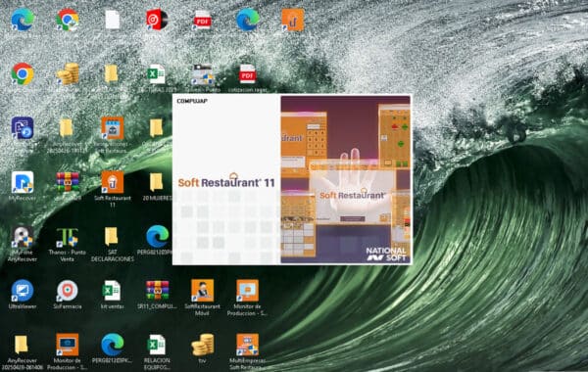Select the blank white document icon

point(112,20)
